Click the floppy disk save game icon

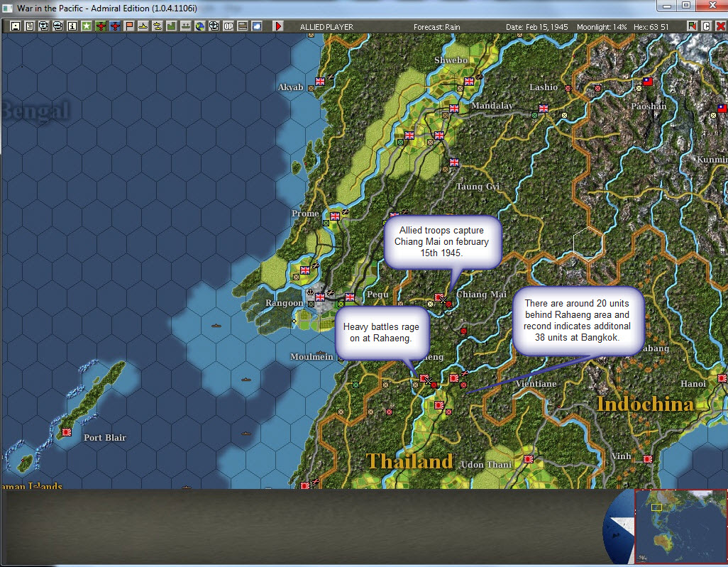coord(16,26)
